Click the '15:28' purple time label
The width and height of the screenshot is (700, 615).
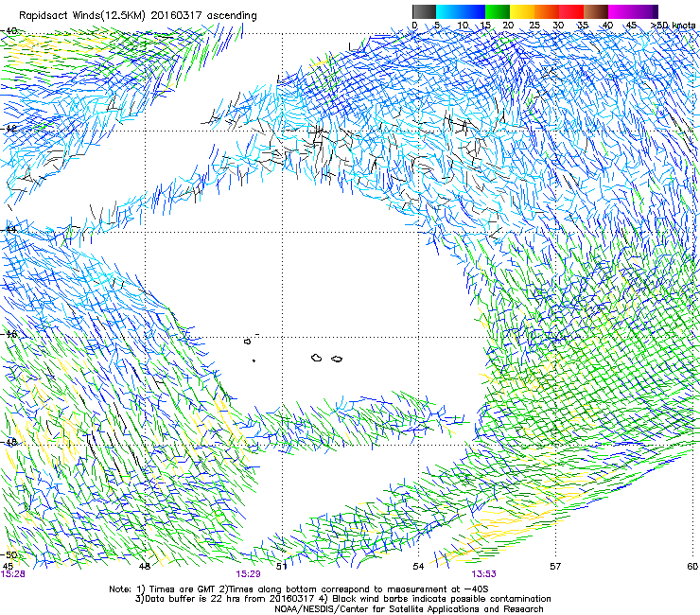(x=12, y=574)
